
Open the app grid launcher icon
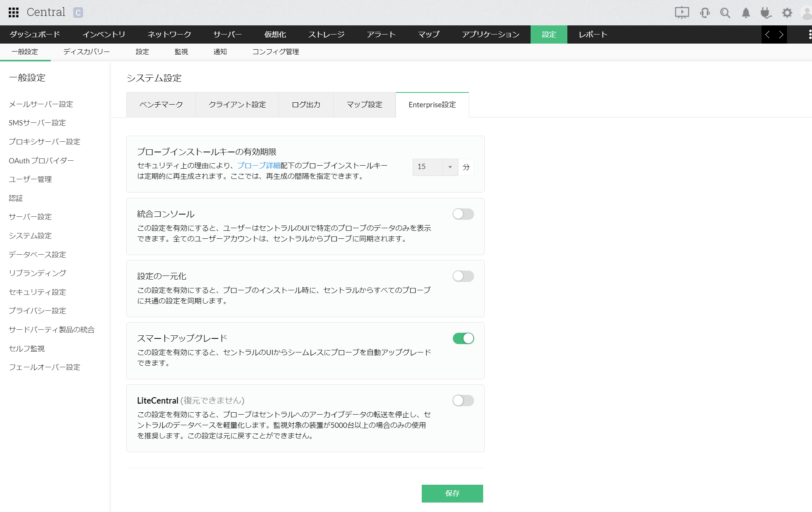14,13
